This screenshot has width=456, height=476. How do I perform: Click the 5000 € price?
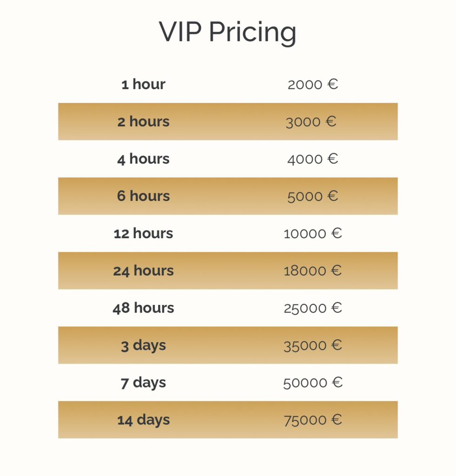(x=312, y=196)
